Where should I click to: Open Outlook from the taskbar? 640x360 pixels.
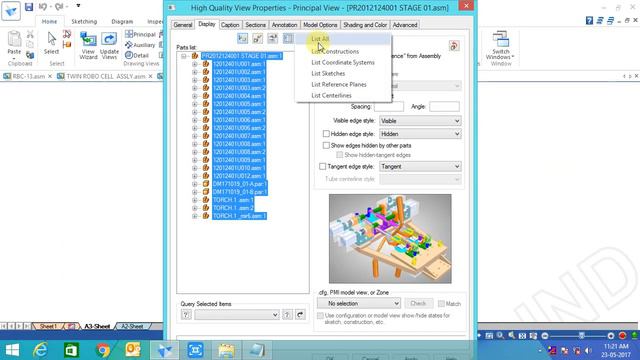tap(133, 350)
